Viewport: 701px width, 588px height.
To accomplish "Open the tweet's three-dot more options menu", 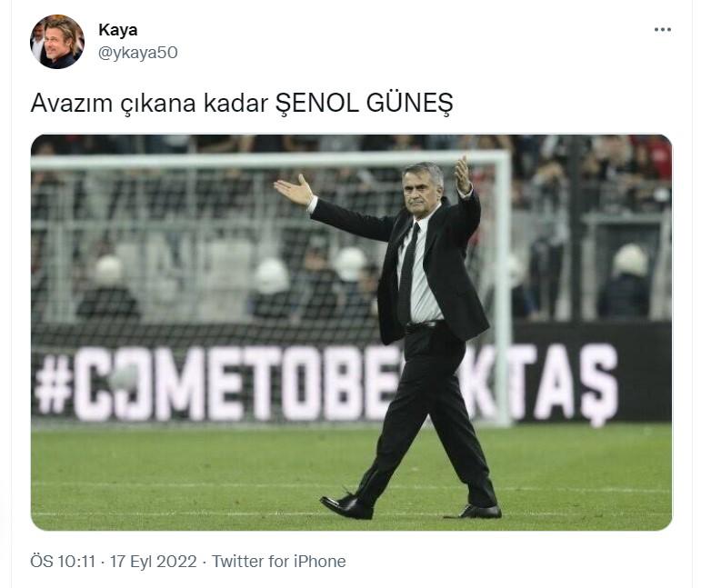I will 662,30.
